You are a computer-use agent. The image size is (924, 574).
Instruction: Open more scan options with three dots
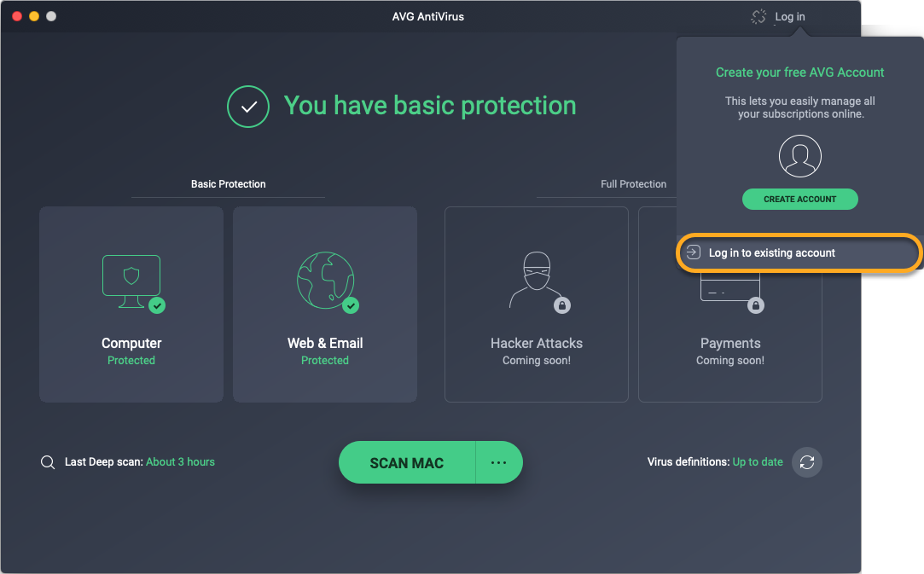[498, 462]
